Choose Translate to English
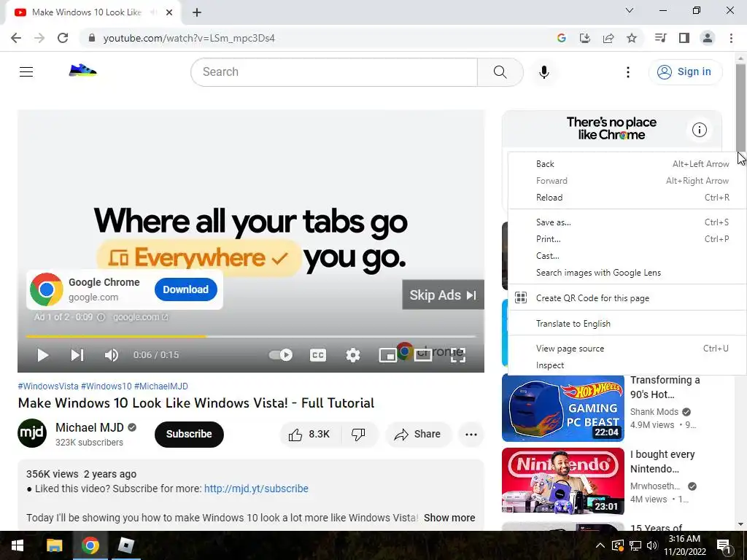Viewport: 747px width, 560px height. [x=627, y=324]
